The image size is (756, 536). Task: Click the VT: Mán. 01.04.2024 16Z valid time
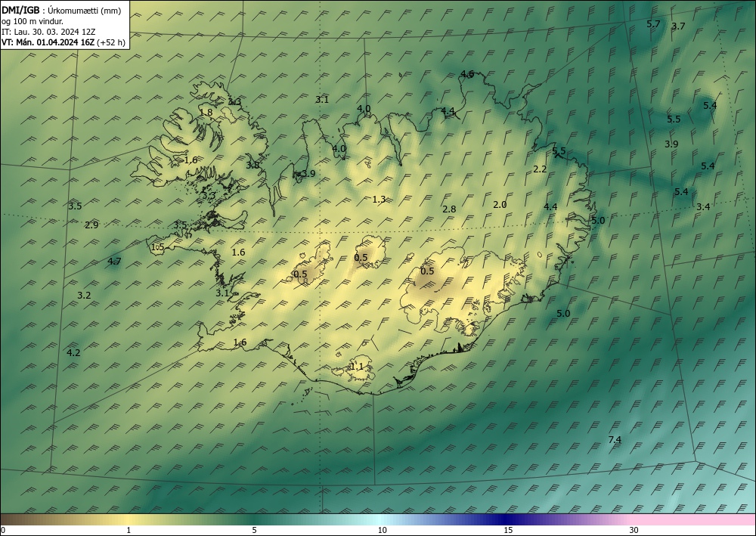pyautogui.click(x=48, y=42)
